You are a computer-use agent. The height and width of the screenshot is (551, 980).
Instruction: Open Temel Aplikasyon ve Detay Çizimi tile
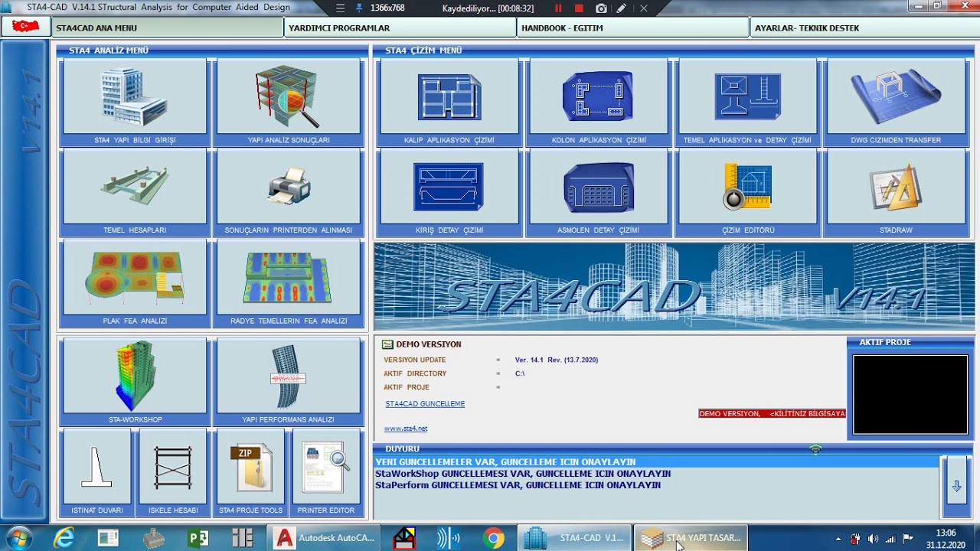(747, 103)
